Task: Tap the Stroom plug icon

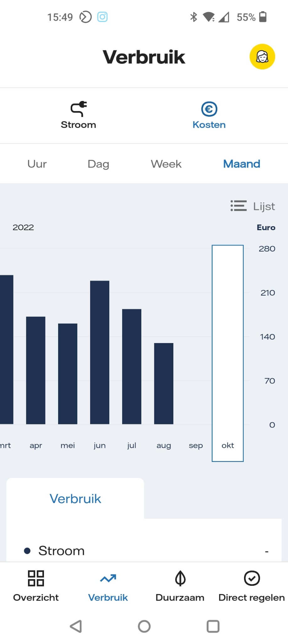Action: (x=79, y=109)
